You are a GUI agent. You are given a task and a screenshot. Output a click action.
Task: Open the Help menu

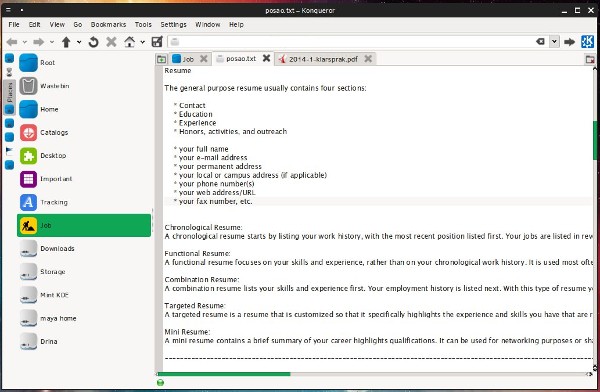click(236, 24)
